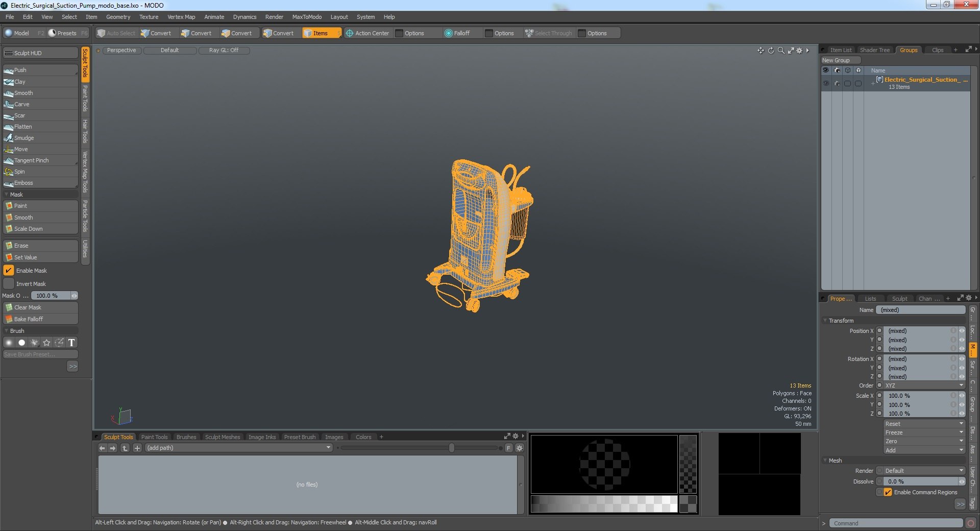Open the Add transform dropdown
Viewport: 980px width, 531px height.
pos(924,450)
